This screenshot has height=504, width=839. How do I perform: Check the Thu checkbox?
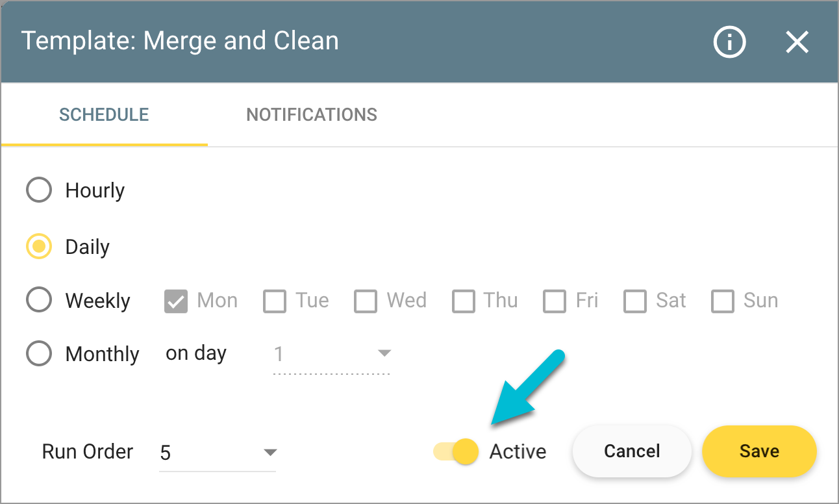click(464, 301)
